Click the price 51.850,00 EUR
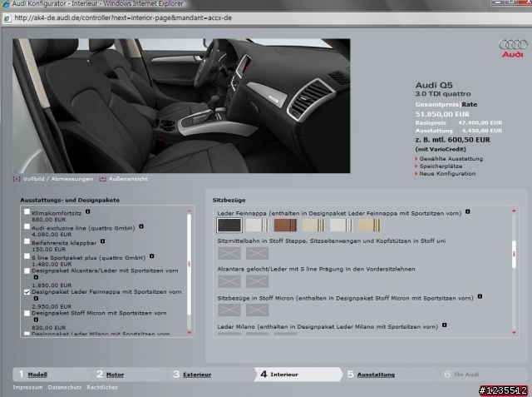 [x=442, y=114]
